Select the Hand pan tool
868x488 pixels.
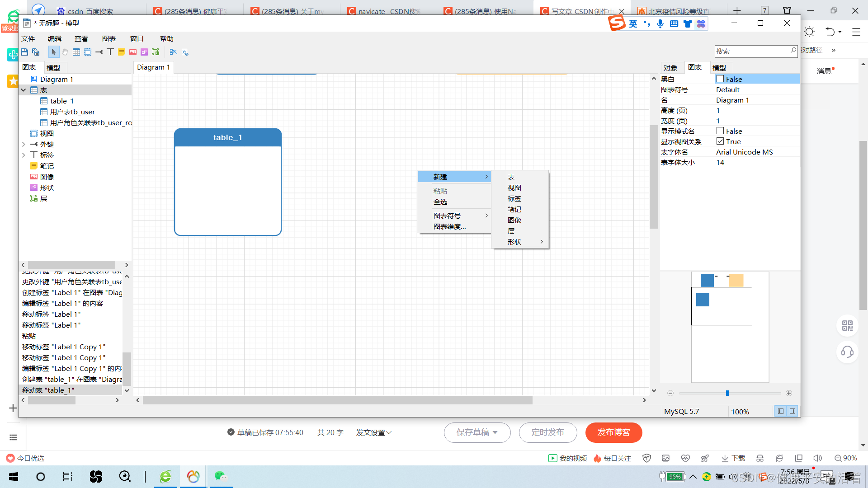[65, 52]
